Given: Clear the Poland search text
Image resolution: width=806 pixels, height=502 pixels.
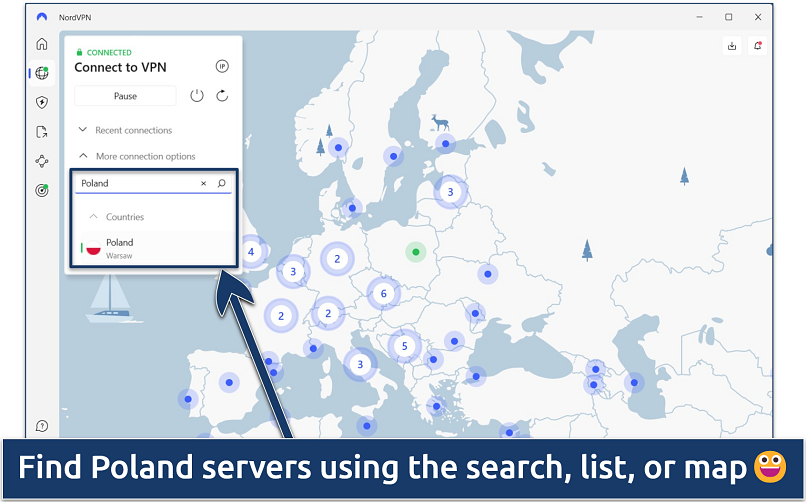Looking at the screenshot, I should click(x=203, y=184).
